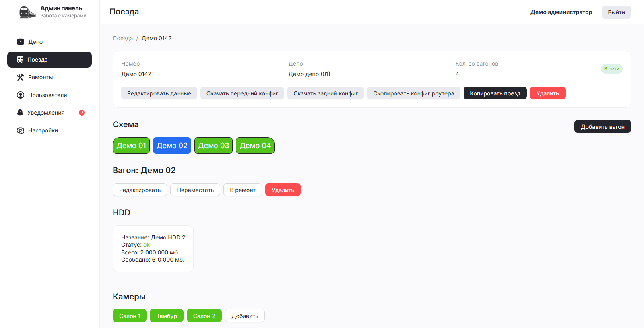This screenshot has width=644, height=328.
Task: Open camera Салон 1
Action: click(130, 316)
